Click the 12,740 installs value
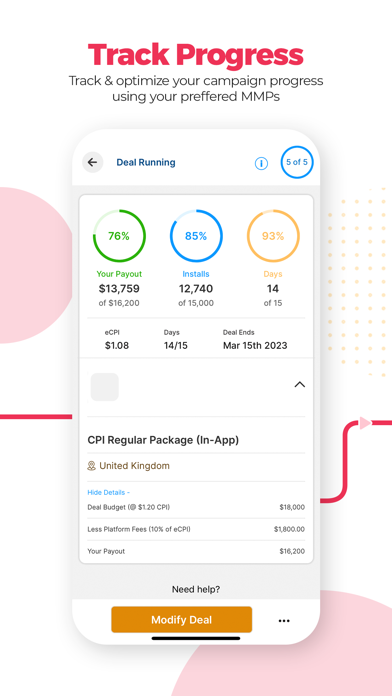 click(x=196, y=289)
